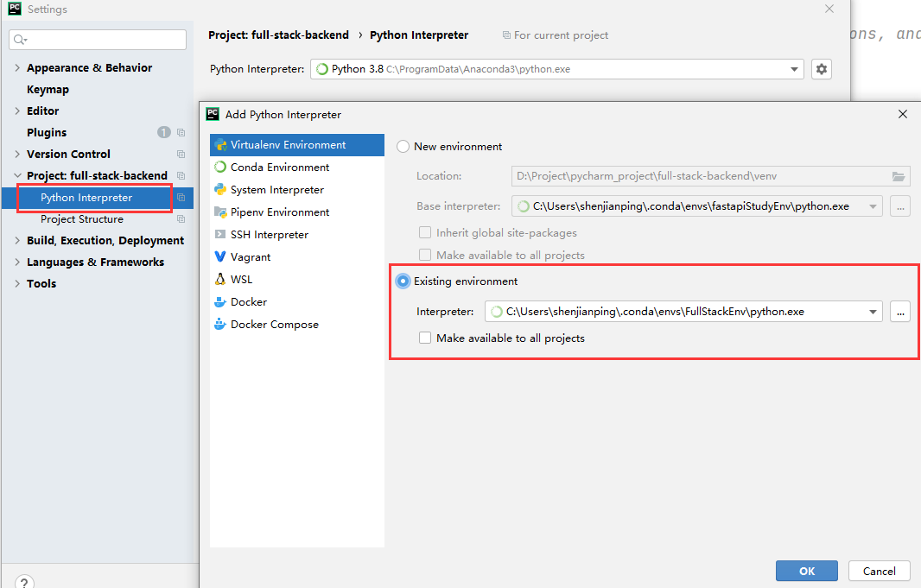Expand Build, Execution, Deployment section
The image size is (921, 588).
(17, 241)
